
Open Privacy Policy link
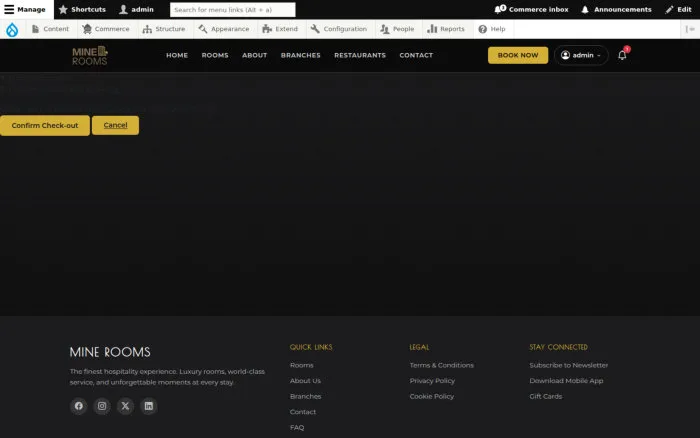[432, 381]
